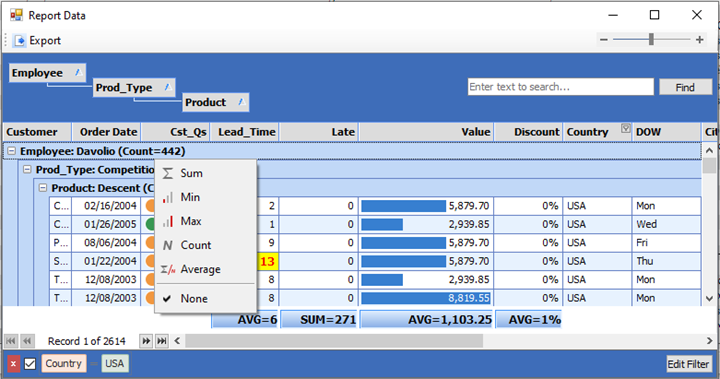Click the 01/26/2005 order date cell

tap(106, 224)
